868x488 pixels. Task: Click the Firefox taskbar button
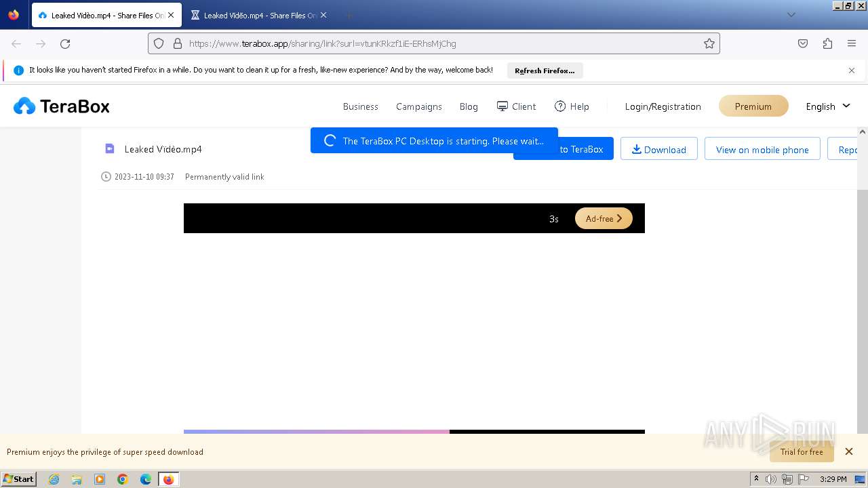[x=169, y=479]
